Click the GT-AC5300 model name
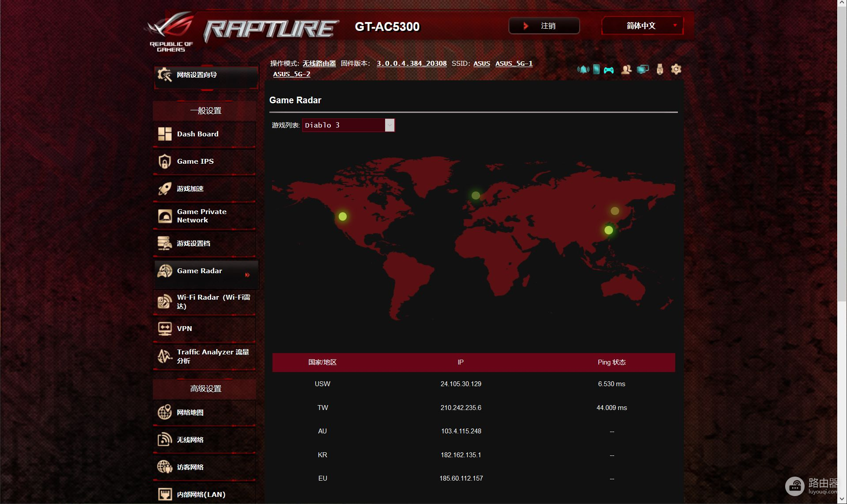847x504 pixels. tap(387, 26)
